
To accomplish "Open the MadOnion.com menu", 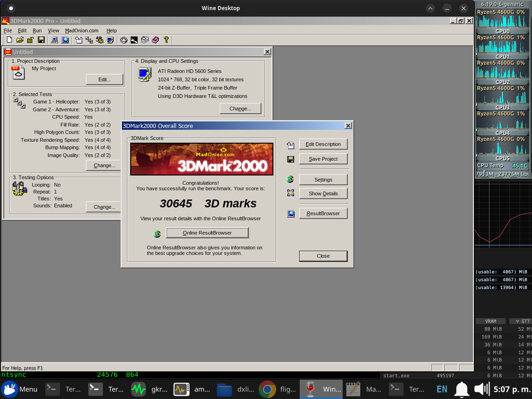I will (x=82, y=30).
